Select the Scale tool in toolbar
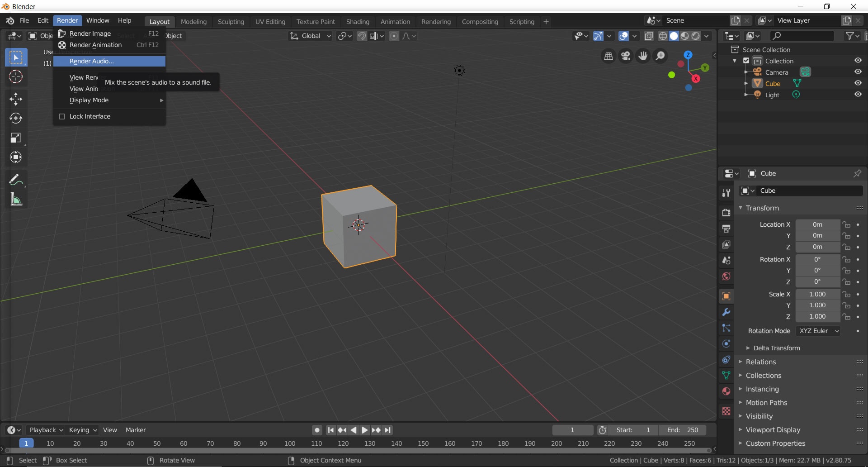Image resolution: width=868 pixels, height=467 pixels. pyautogui.click(x=16, y=138)
